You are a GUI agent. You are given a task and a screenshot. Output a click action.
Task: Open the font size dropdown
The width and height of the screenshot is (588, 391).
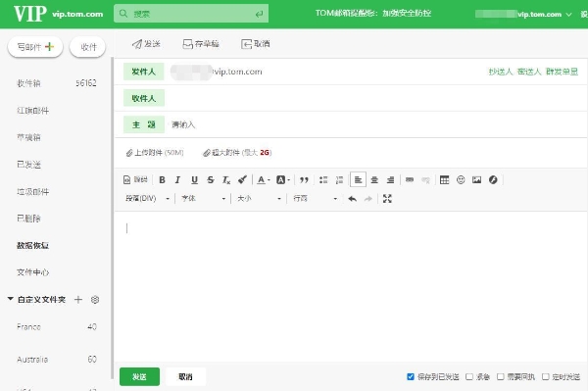259,199
